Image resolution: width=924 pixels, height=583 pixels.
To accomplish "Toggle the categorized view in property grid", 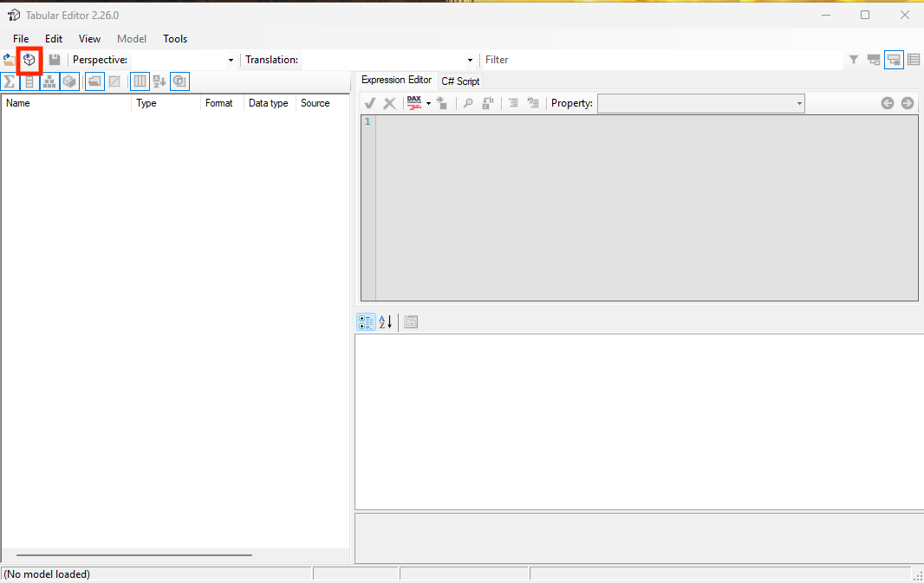I will pos(366,322).
